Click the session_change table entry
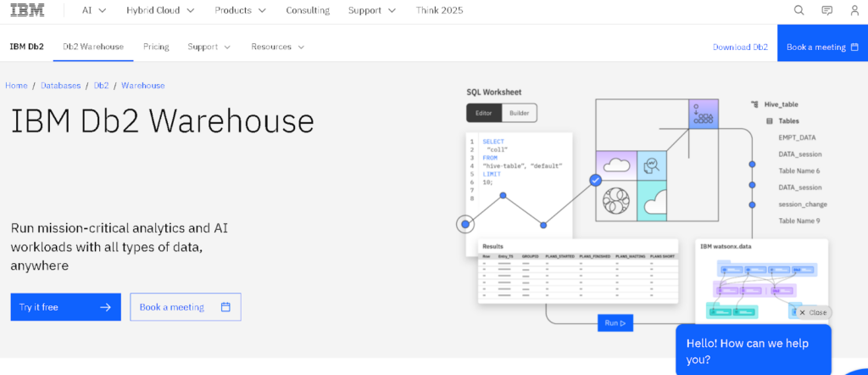Viewport: 868px width, 375px height. (803, 204)
